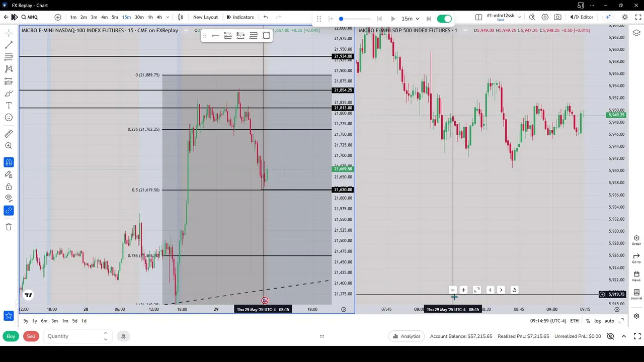Open chart settings hexagon icon
Viewport: 644px width, 362px height.
tap(545, 17)
